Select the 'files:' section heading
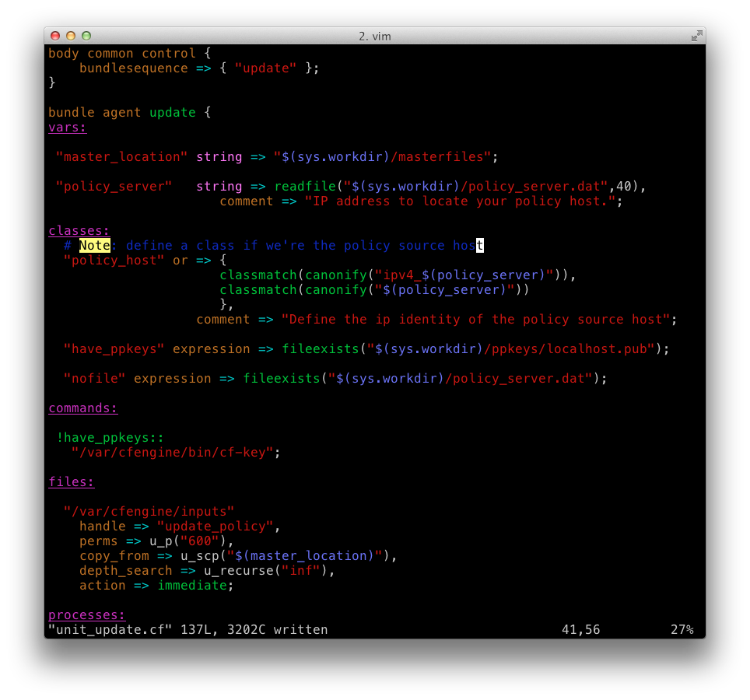 (x=72, y=482)
